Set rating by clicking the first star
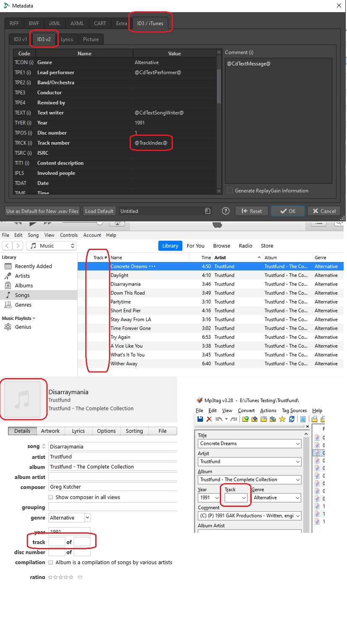The image size is (347, 644). point(50,577)
